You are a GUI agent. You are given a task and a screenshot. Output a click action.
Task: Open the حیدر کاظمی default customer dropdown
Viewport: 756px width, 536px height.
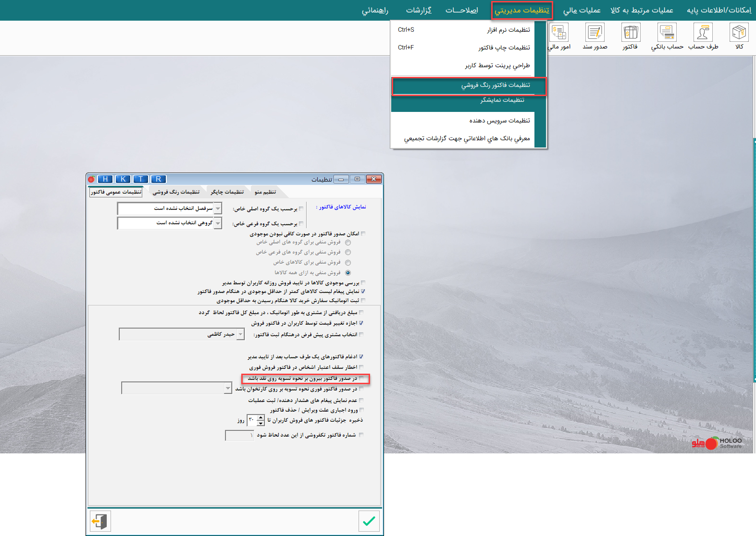[240, 334]
